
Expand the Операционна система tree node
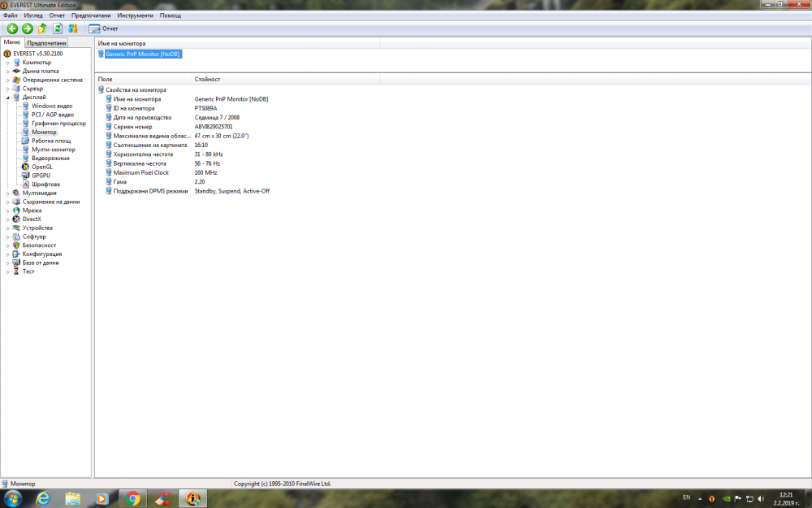pos(8,80)
